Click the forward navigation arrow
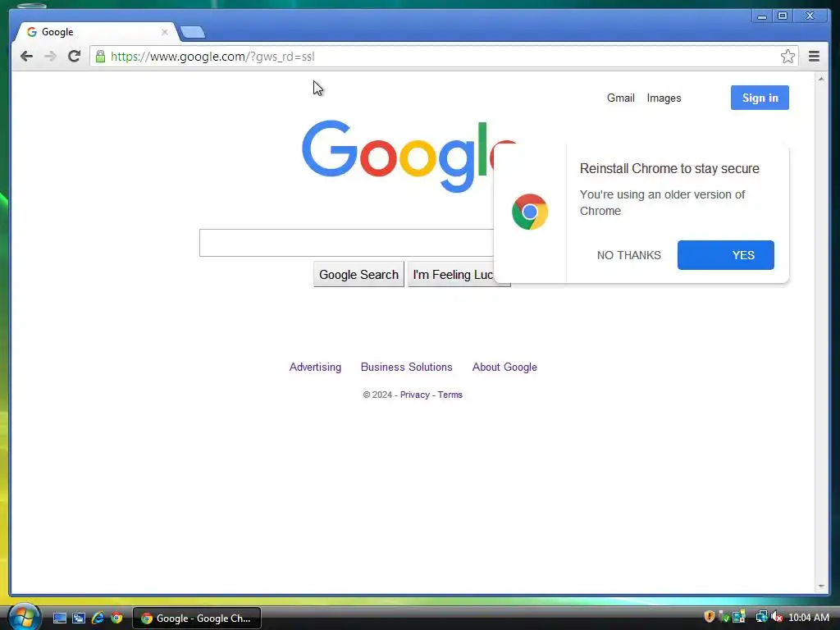This screenshot has width=840, height=630. point(50,57)
